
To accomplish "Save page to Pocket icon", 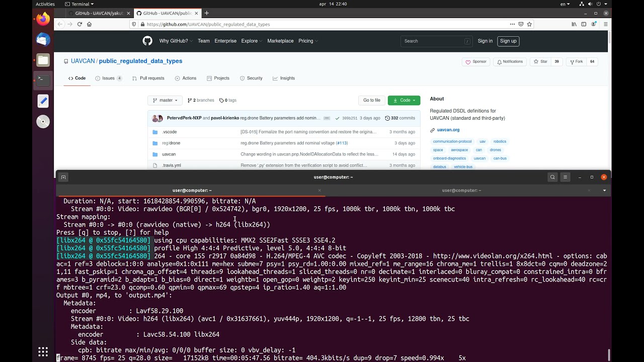I will [521, 24].
